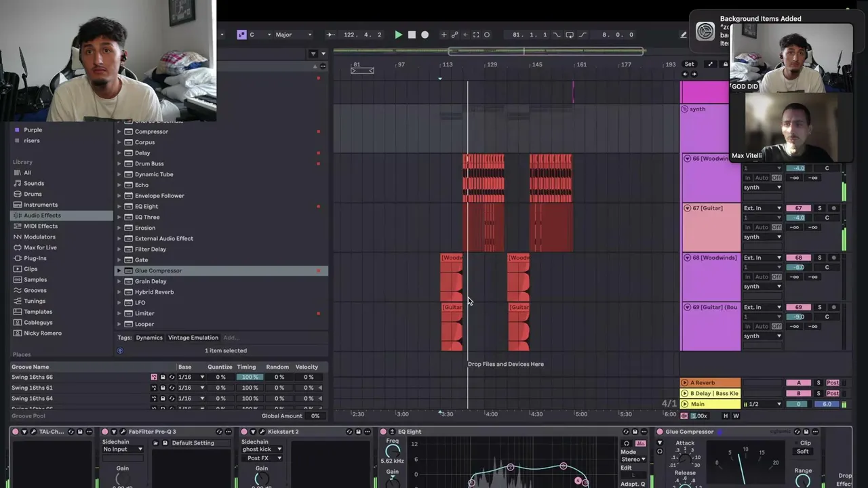Expand the EQ Eight browser item
This screenshot has height=488, width=868.
click(119, 207)
